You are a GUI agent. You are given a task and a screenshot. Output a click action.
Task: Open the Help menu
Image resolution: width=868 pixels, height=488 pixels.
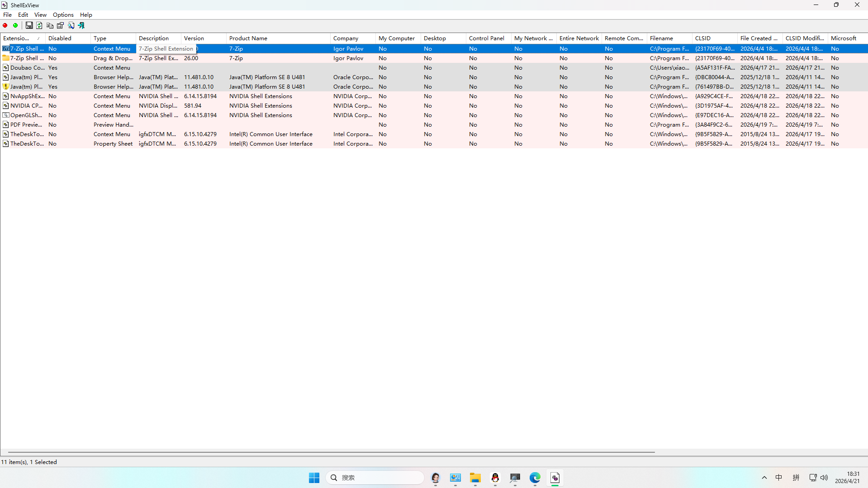tap(86, 15)
